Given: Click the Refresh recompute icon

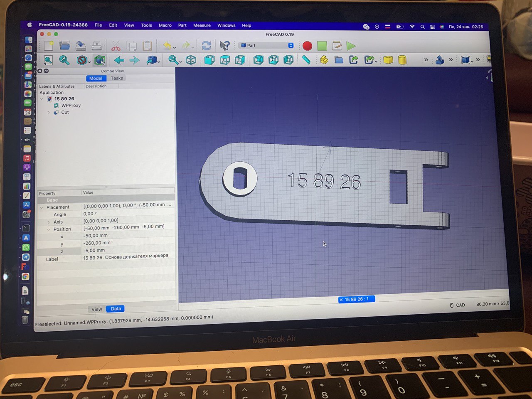Looking at the screenshot, I should pyautogui.click(x=206, y=46).
